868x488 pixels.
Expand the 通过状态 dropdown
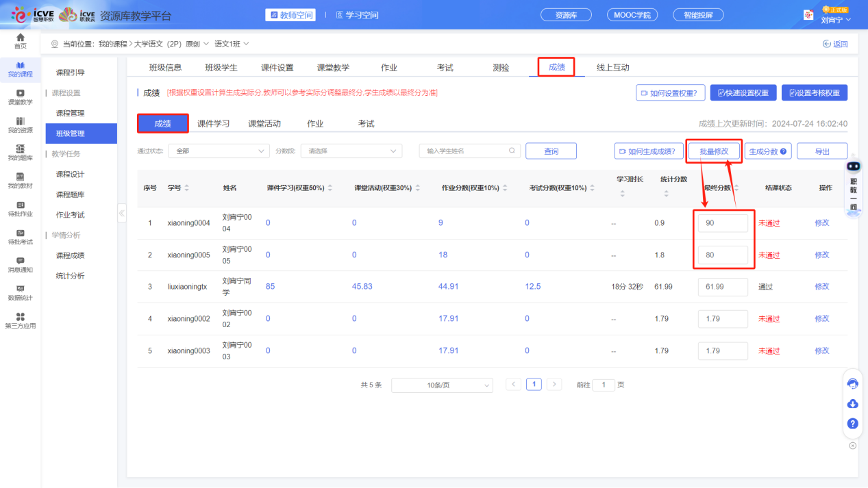pyautogui.click(x=219, y=151)
